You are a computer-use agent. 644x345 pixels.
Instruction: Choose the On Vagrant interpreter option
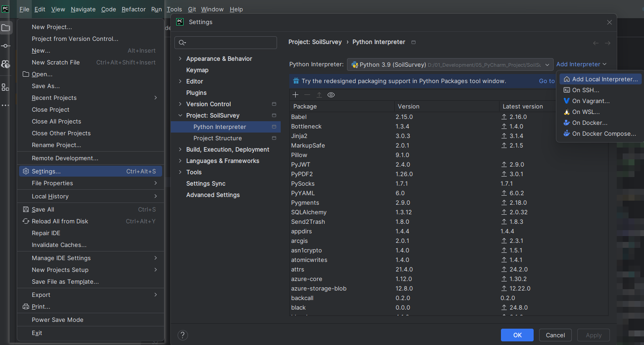600,101
